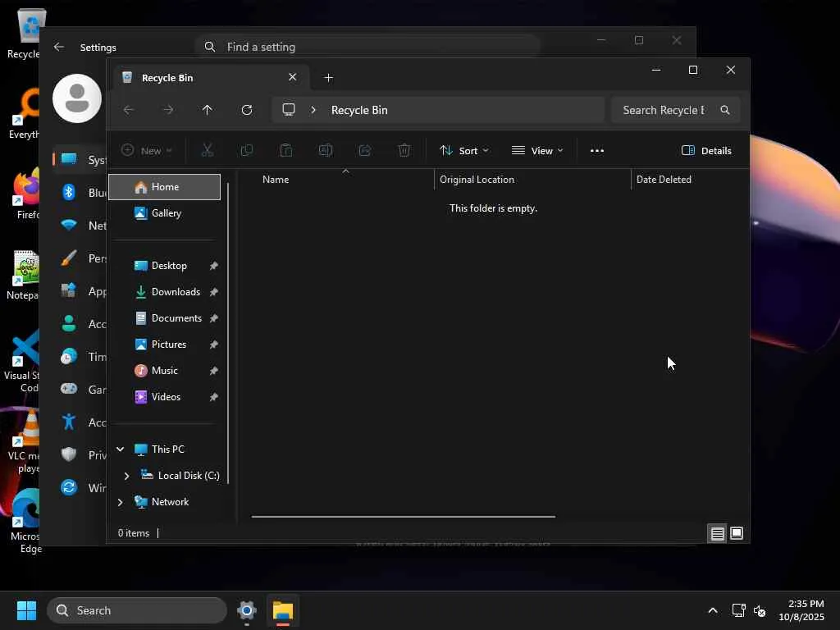Click the Settings back arrow
Screen dimensions: 840x630
click(x=59, y=47)
